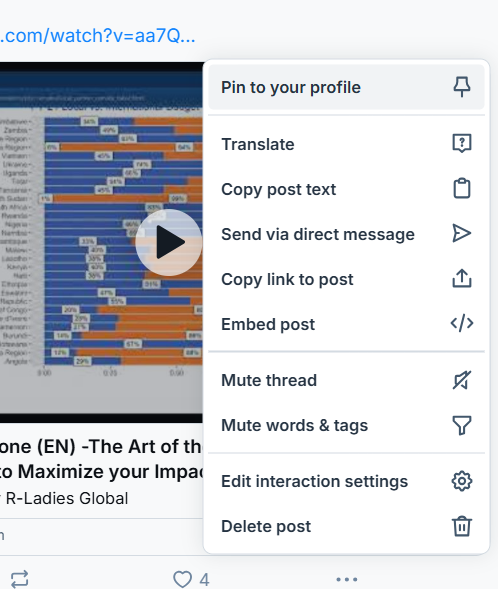
Task: Click the clipboard icon for Copy post text
Action: click(x=462, y=188)
